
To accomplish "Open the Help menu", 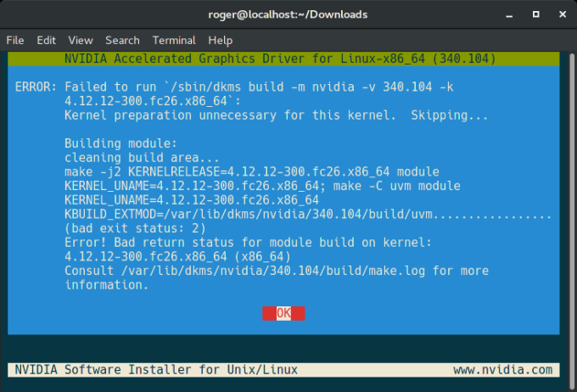I will [x=220, y=40].
